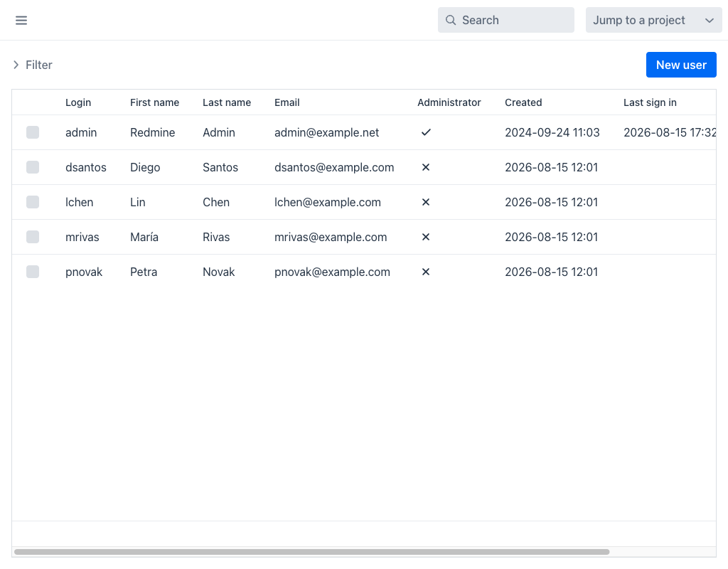Open the pnovak user login

84,272
